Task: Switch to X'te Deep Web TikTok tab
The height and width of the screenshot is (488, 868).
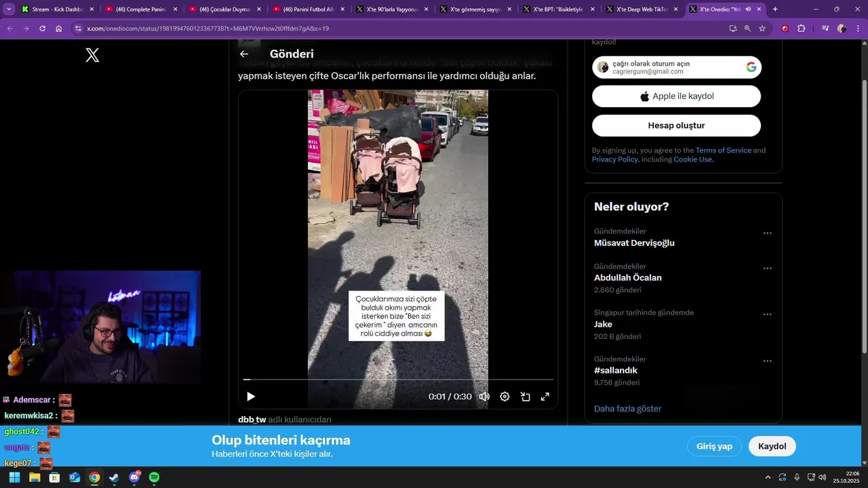Action: click(x=642, y=9)
